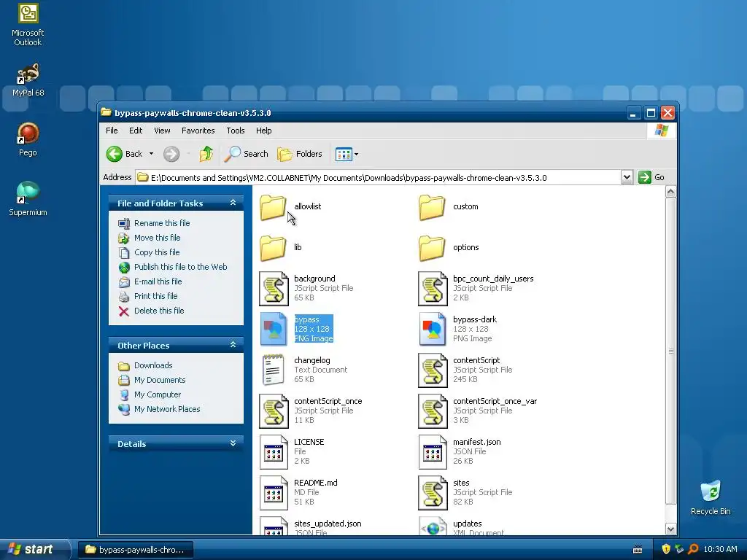Select the options folder icon

[432, 248]
